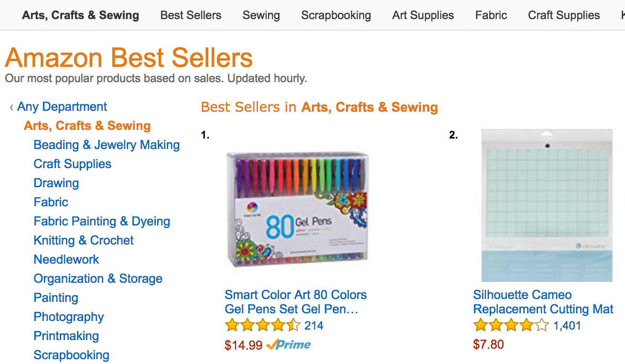Expand the Craft Supplies subcategory
The image size is (625, 364).
[x=72, y=164]
